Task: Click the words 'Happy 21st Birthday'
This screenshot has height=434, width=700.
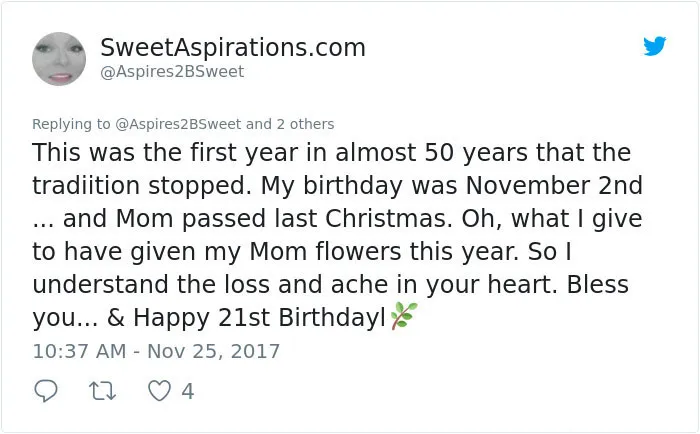Action: (x=258, y=318)
